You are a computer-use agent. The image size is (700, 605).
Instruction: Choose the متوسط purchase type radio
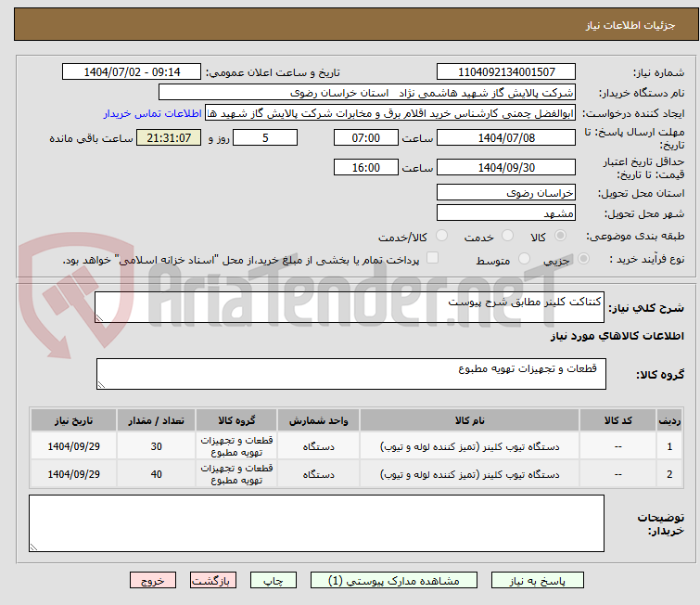(x=524, y=259)
